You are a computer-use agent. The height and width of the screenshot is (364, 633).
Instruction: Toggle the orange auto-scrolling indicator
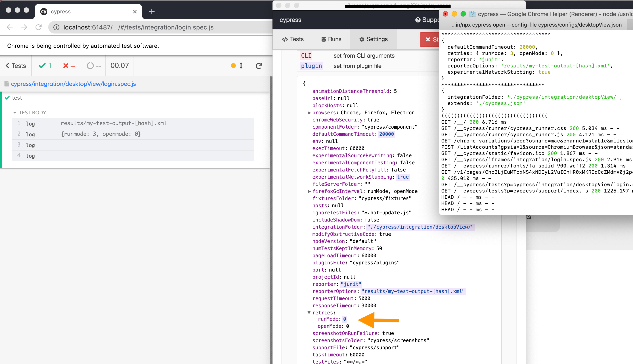[233, 66]
